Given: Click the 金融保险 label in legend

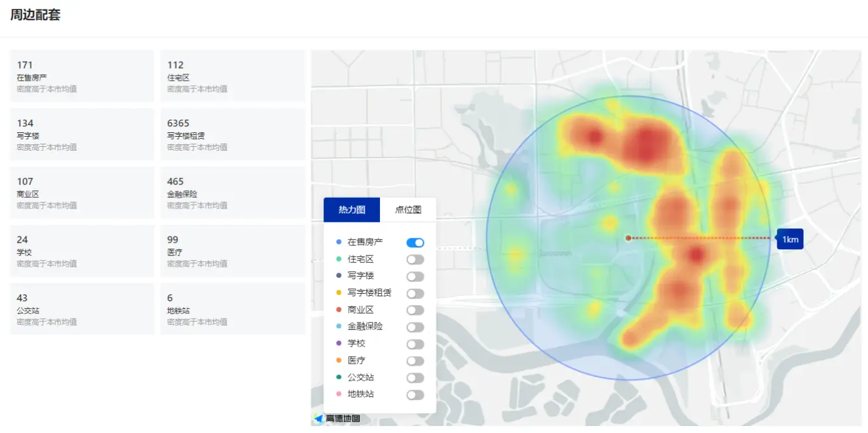Looking at the screenshot, I should (x=365, y=326).
